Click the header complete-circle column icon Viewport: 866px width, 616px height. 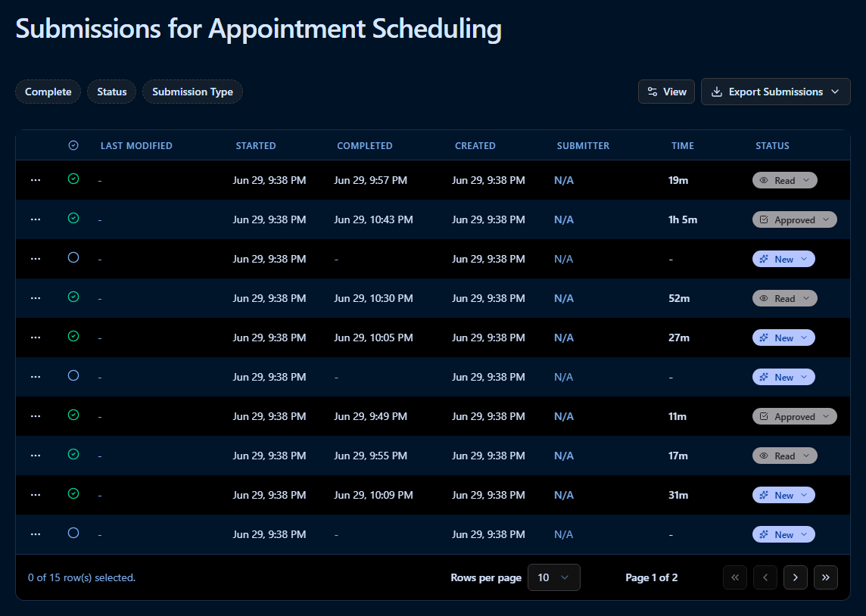[x=73, y=145]
